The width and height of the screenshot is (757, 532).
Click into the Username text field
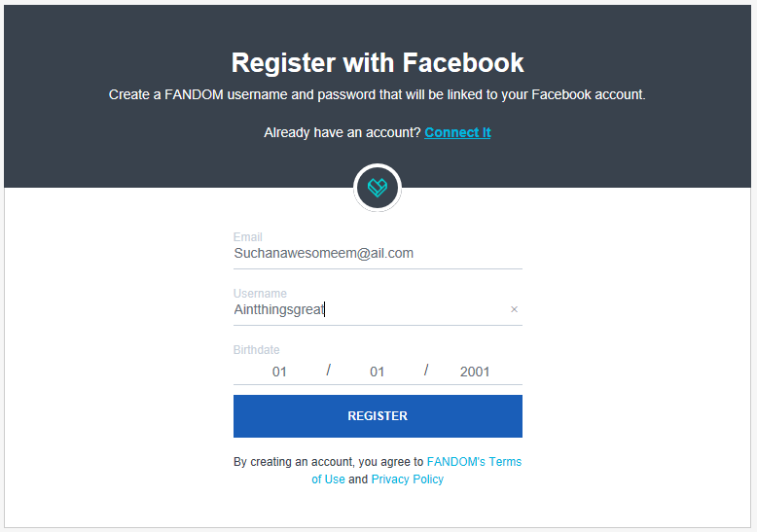tap(370, 309)
